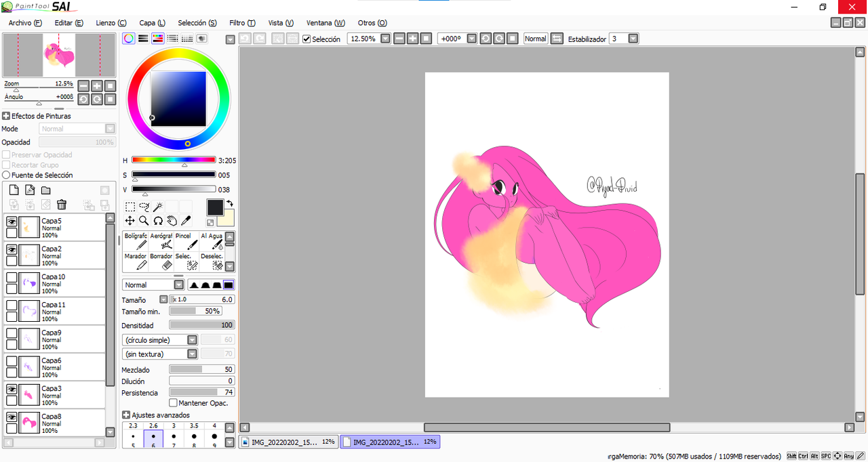Viewport: 868px width, 462px height.
Task: Open the zoom percentage dropdown
Action: [385, 39]
